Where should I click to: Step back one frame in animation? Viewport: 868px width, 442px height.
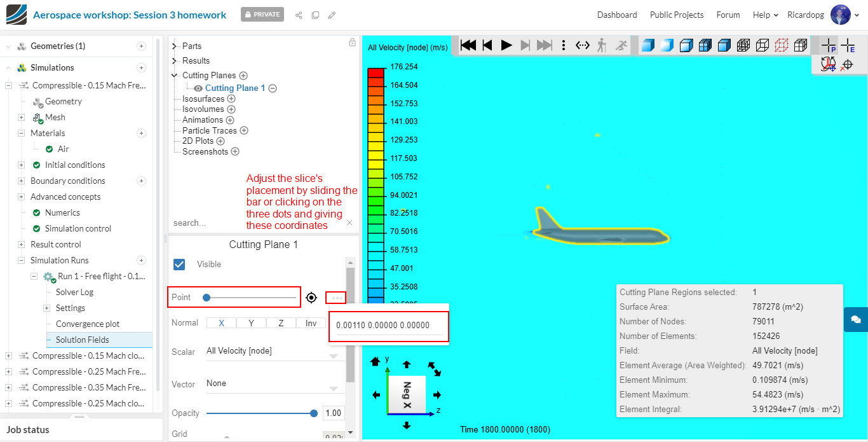point(487,45)
